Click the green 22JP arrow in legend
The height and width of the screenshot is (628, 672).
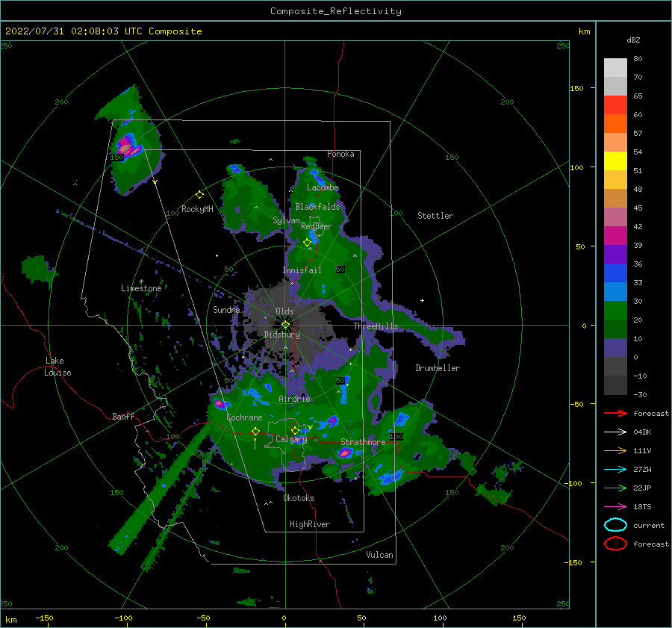click(x=615, y=488)
